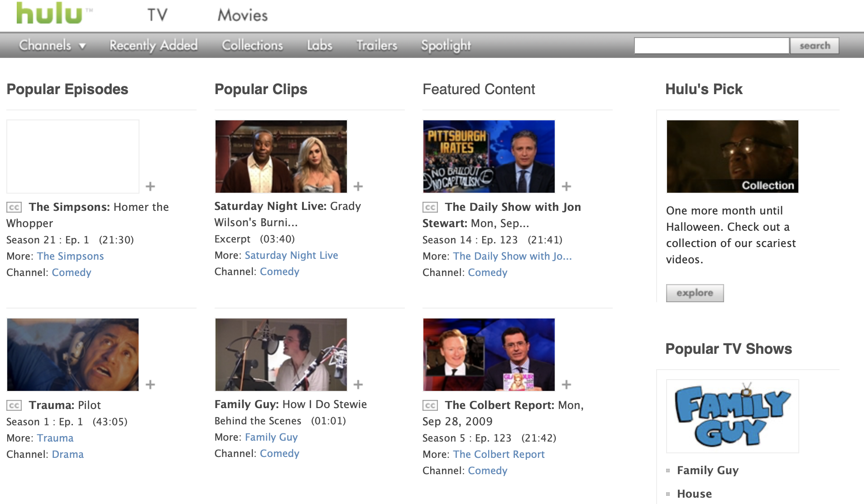
Task: Click the Hulu's Pick heading
Action: 704,89
